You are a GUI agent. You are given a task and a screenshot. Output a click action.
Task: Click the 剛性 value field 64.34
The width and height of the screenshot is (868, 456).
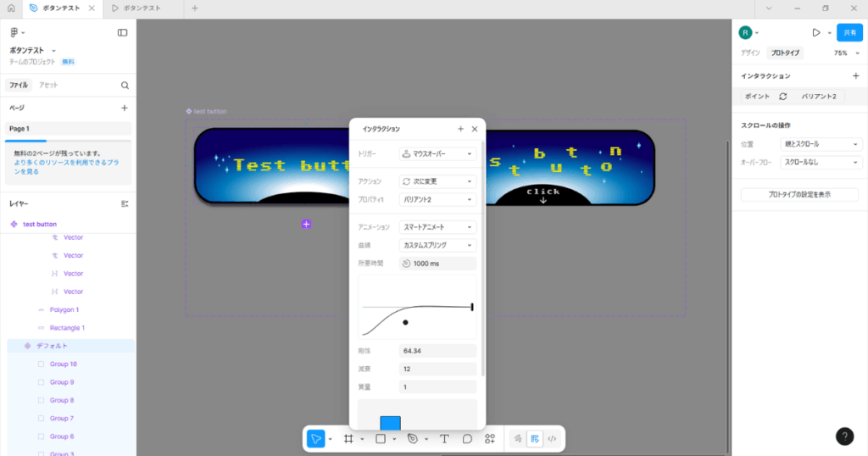pos(437,351)
